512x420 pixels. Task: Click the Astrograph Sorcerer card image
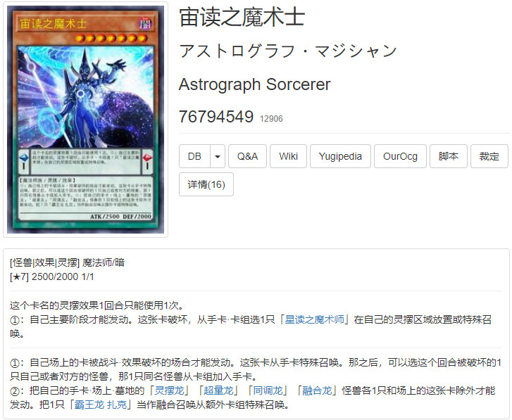[85, 120]
